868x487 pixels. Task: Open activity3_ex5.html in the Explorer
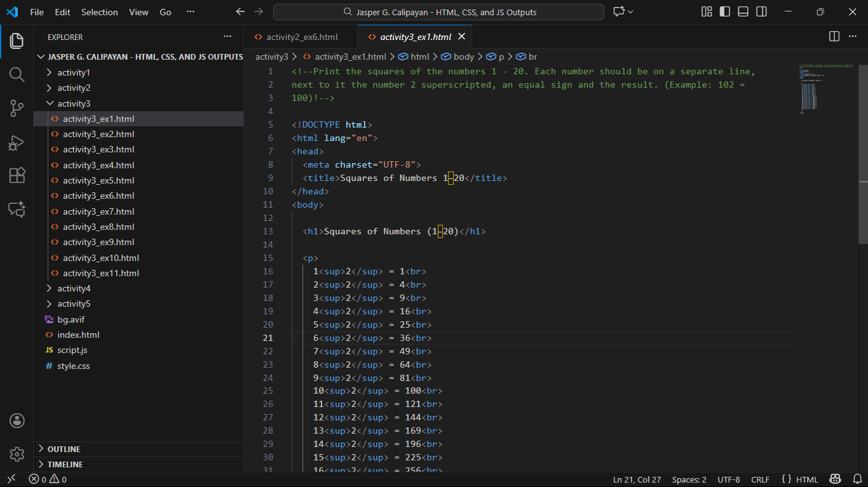point(98,180)
